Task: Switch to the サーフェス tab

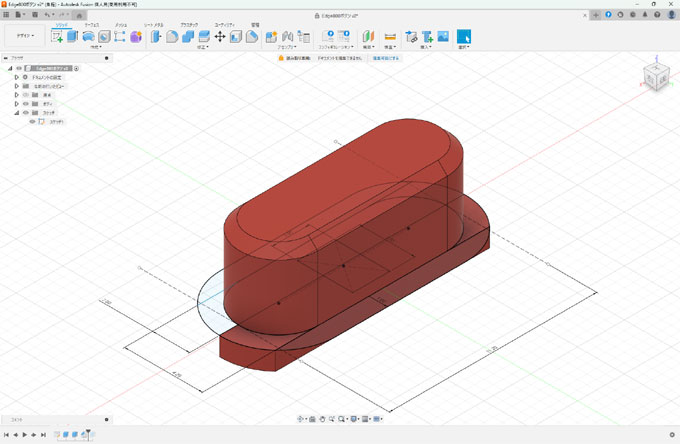Action: (x=91, y=23)
